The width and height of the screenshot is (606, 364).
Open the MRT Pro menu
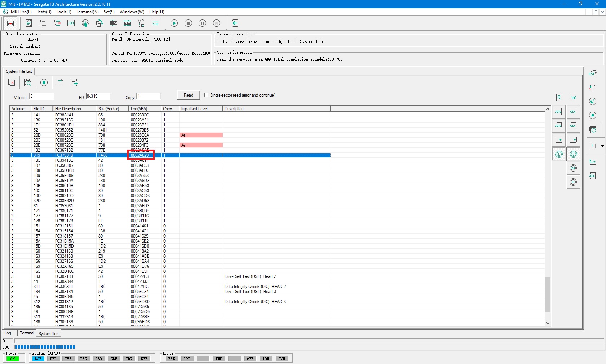pyautogui.click(x=21, y=12)
